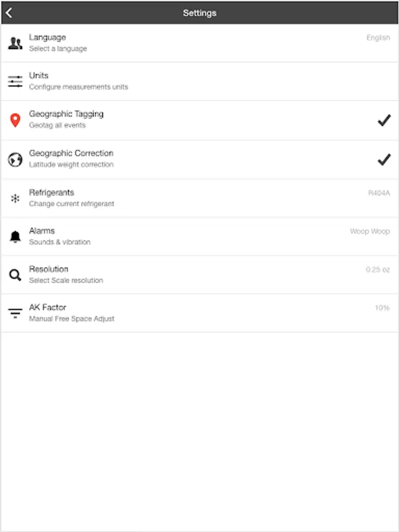Tap the Refrigerants snowflake icon
The width and height of the screenshot is (399, 532).
(15, 199)
